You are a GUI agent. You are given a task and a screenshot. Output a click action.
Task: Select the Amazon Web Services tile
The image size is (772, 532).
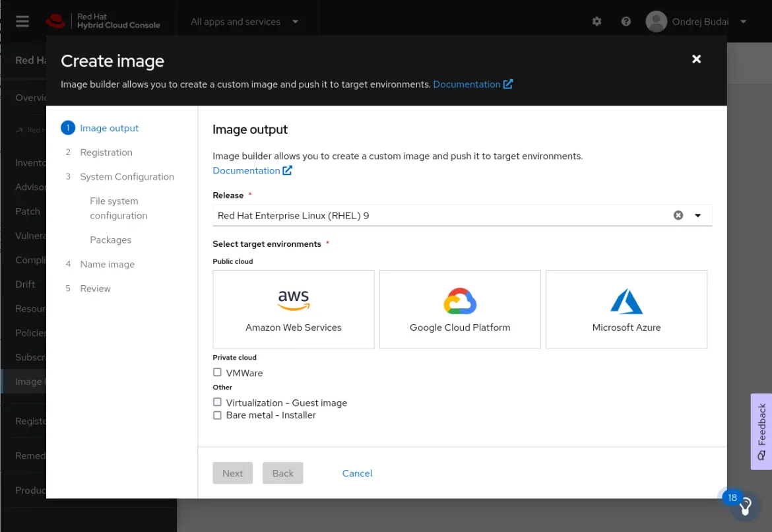[x=294, y=310]
